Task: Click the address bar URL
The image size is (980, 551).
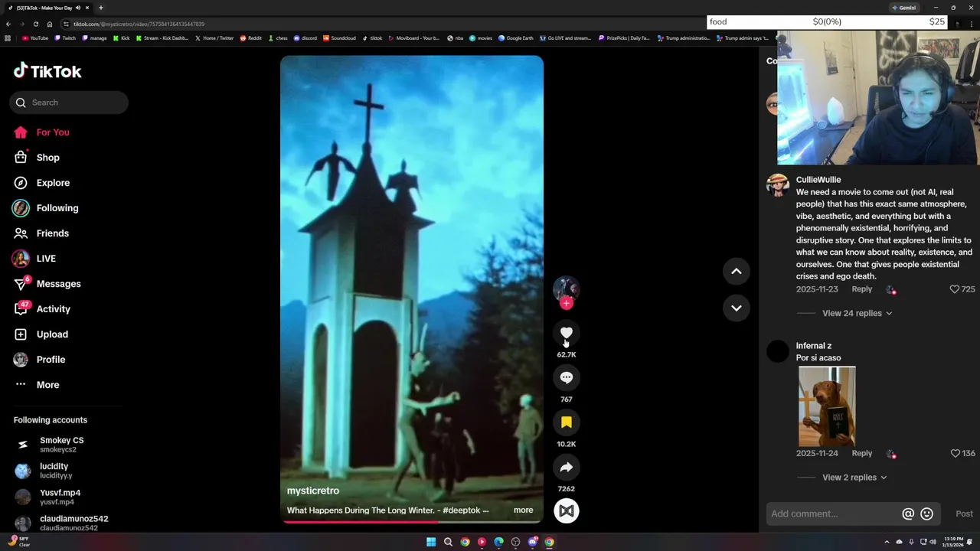Action: point(139,24)
